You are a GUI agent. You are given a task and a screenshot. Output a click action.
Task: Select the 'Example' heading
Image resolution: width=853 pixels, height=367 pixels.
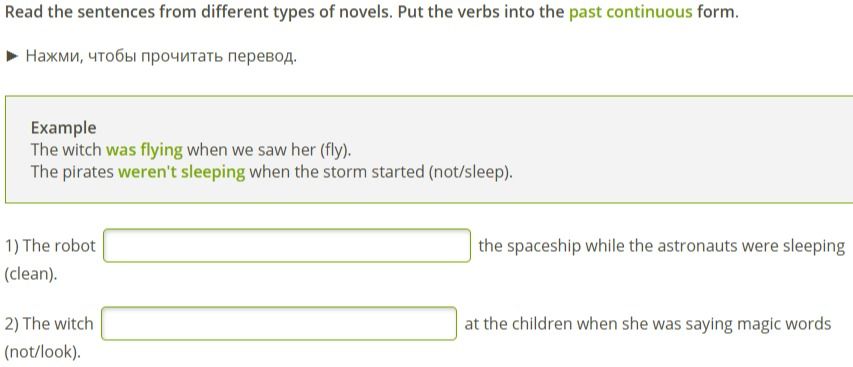tap(64, 128)
